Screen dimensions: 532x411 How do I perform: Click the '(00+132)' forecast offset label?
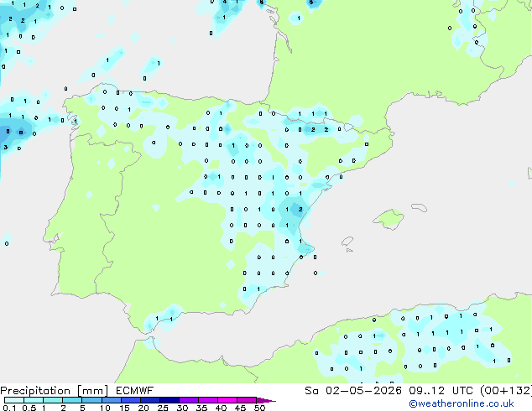click(506, 391)
